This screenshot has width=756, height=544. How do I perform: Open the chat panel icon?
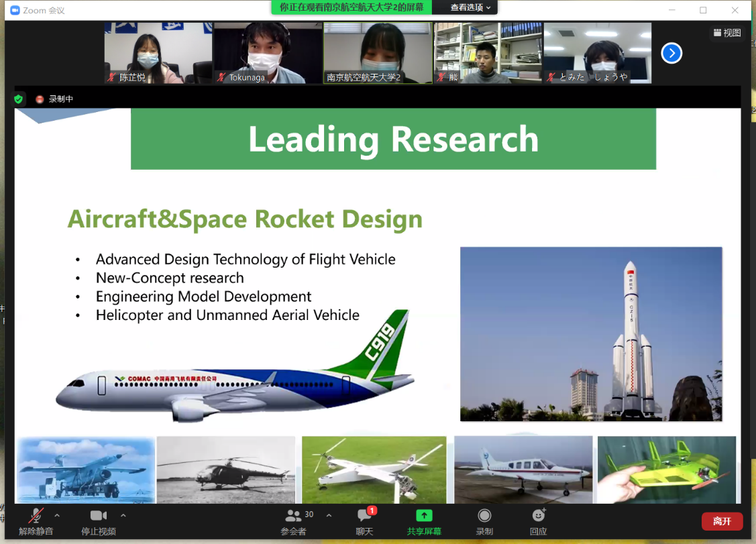pos(364,516)
